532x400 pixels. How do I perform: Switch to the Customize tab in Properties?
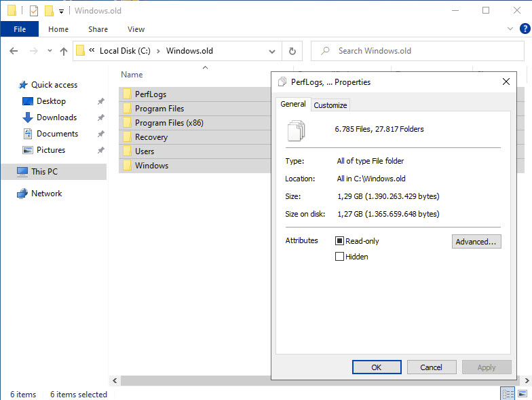click(330, 105)
